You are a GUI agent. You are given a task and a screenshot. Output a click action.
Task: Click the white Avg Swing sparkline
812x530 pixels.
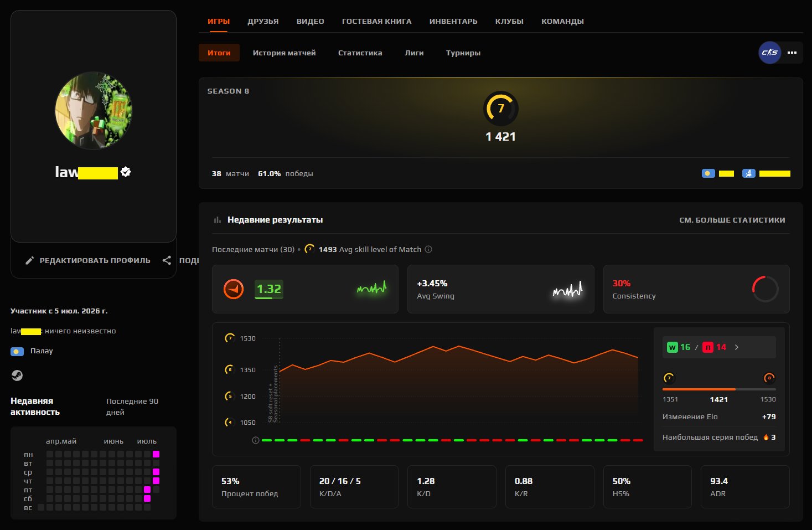coord(568,289)
